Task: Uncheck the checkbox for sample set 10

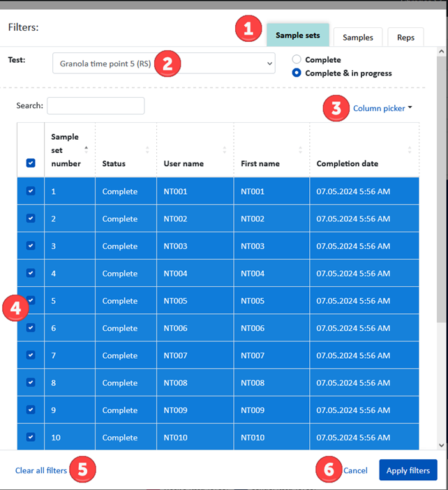Action: coord(31,437)
